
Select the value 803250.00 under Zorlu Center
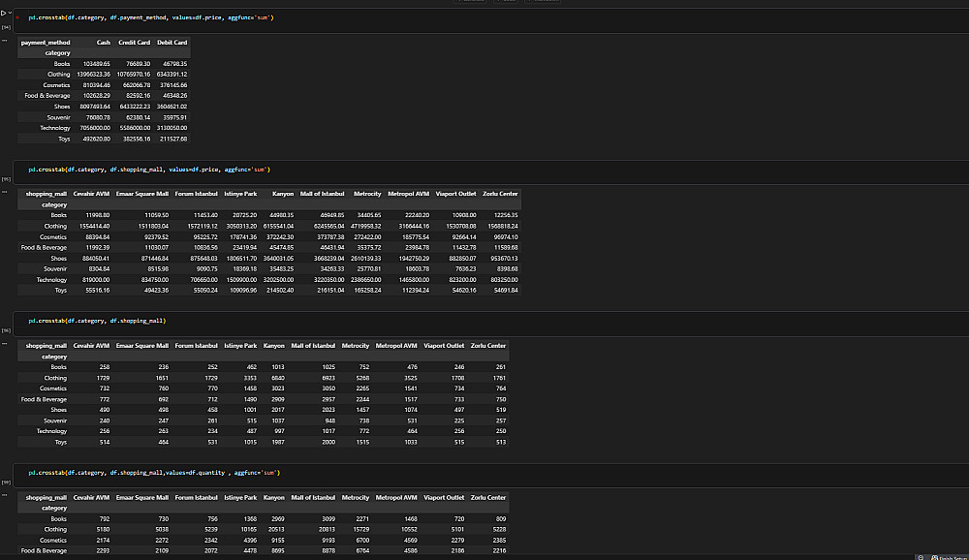[506, 280]
